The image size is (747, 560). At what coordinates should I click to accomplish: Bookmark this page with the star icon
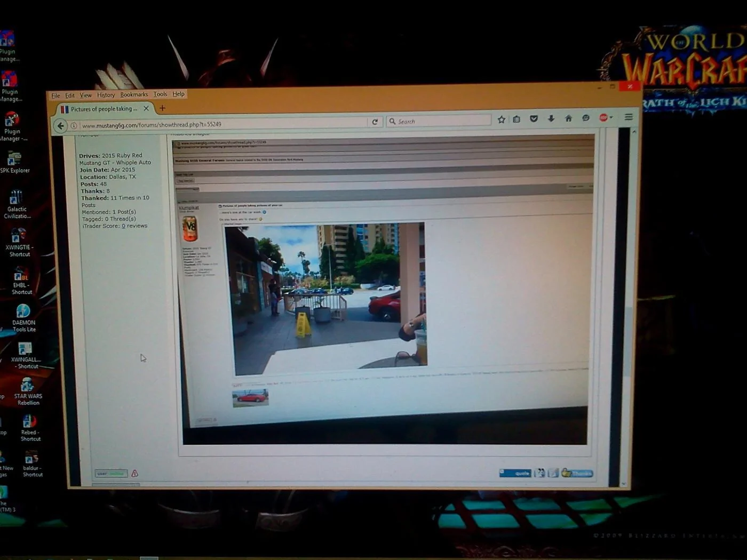(502, 119)
